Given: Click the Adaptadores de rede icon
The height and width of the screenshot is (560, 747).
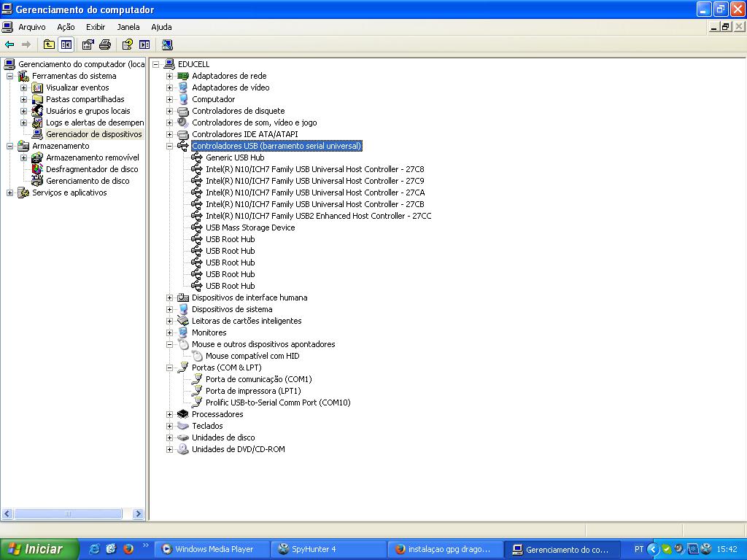Looking at the screenshot, I should (x=183, y=76).
